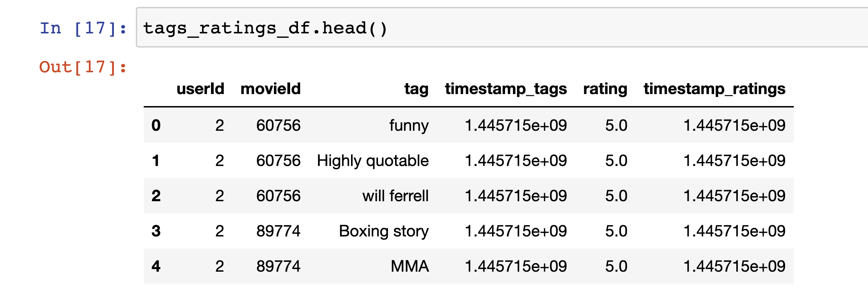Click the will ferrell tag cell

[395, 196]
